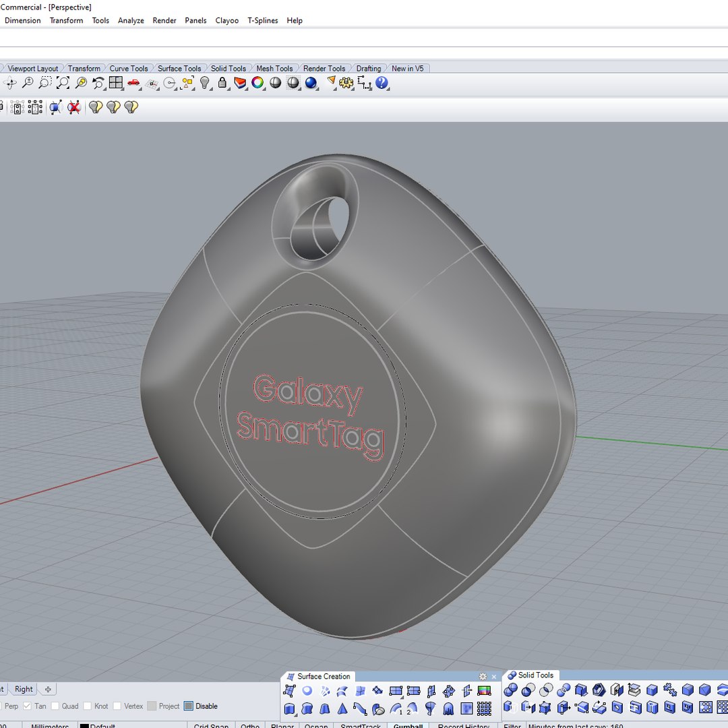Image resolution: width=728 pixels, height=728 pixels.
Task: Click the Heightfield colored image icon
Action: click(x=484, y=691)
